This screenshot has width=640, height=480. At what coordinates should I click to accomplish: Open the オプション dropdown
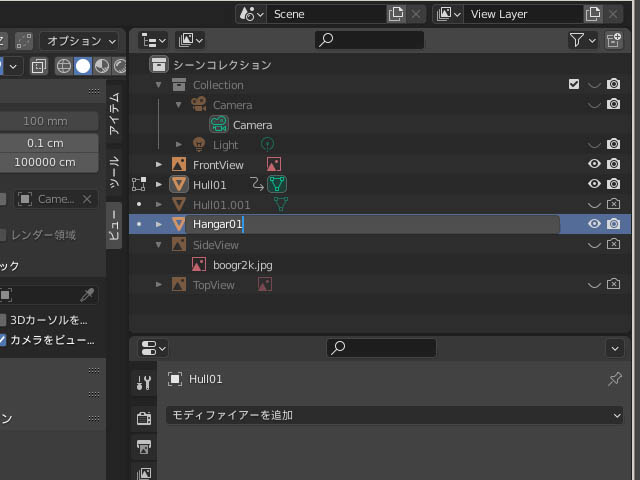click(82, 41)
